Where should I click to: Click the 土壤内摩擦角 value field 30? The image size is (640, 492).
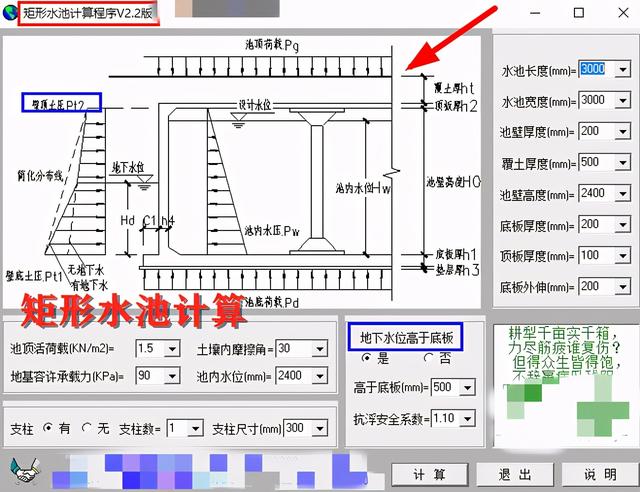point(294,349)
